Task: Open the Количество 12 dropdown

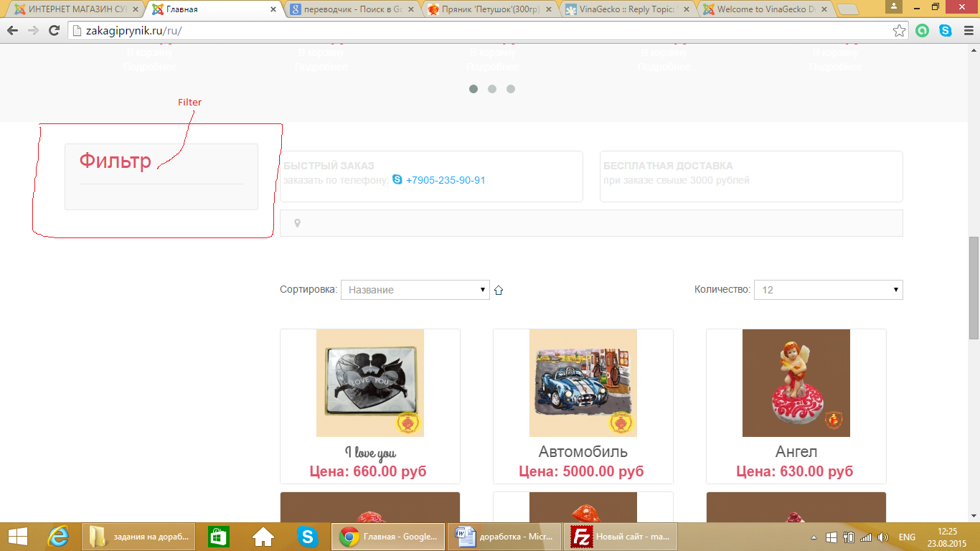Action: pos(828,290)
